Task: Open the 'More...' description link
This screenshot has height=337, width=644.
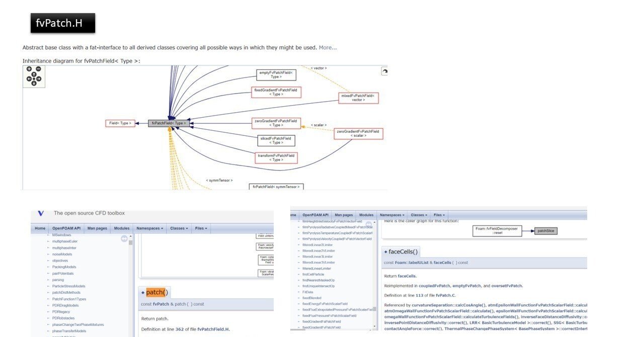Action: 328,47
